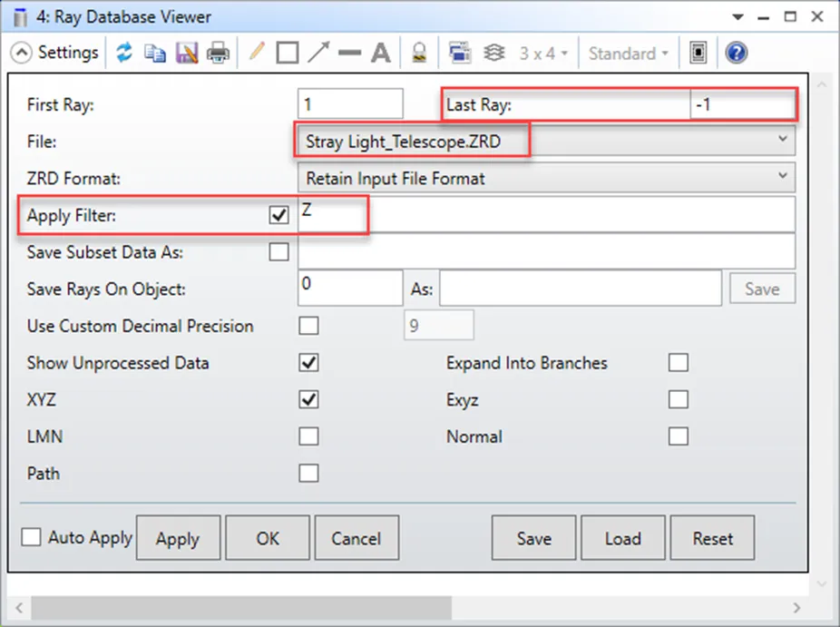Open the Standard dropdown in toolbar
The image size is (840, 627).
628,54
